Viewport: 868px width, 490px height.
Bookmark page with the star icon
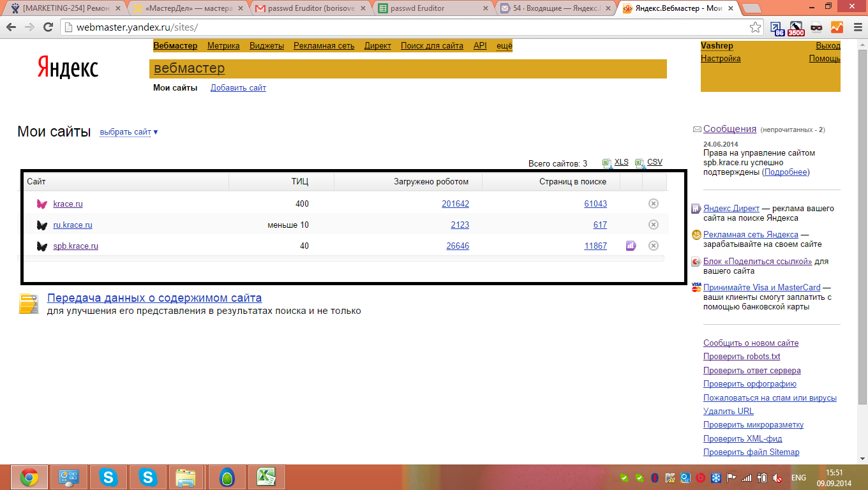tap(756, 27)
